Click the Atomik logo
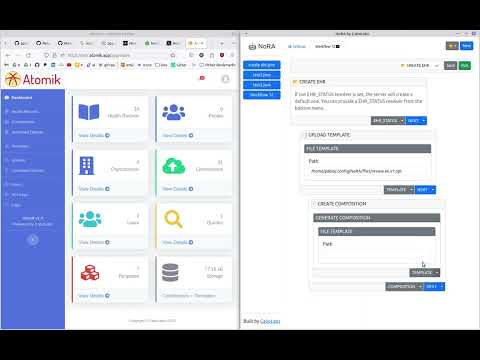 coord(33,79)
